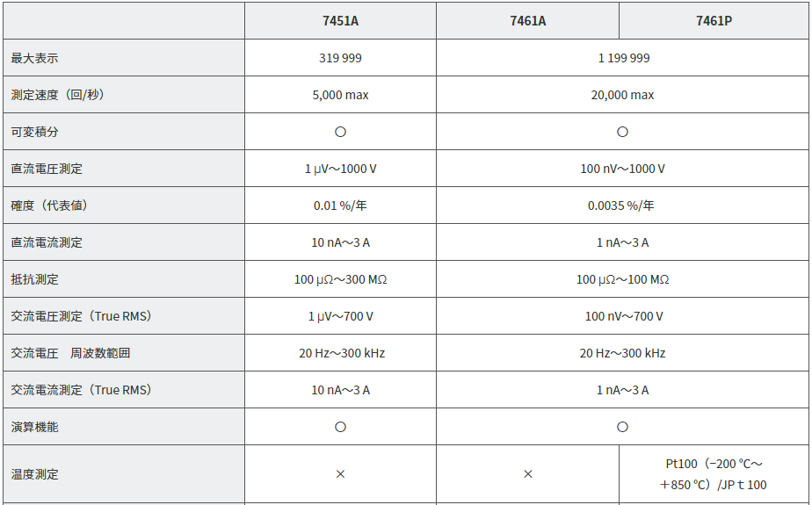Click the 7461A column header
The width and height of the screenshot is (812, 505).
coord(527,21)
